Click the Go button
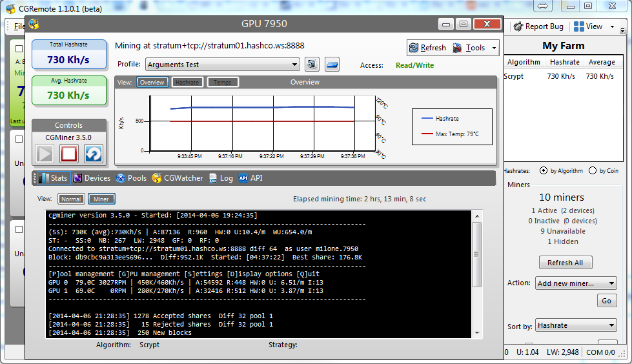This screenshot has height=364, width=632. coord(607,301)
